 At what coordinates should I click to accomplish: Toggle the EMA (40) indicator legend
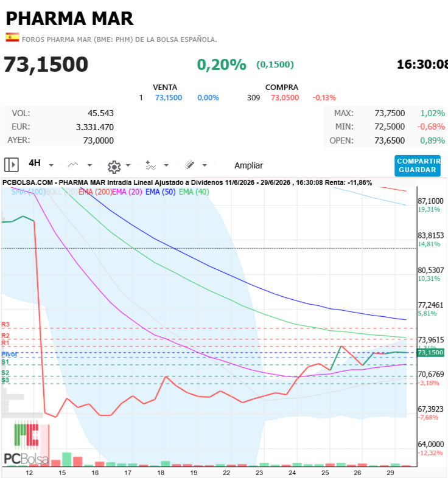tap(194, 192)
